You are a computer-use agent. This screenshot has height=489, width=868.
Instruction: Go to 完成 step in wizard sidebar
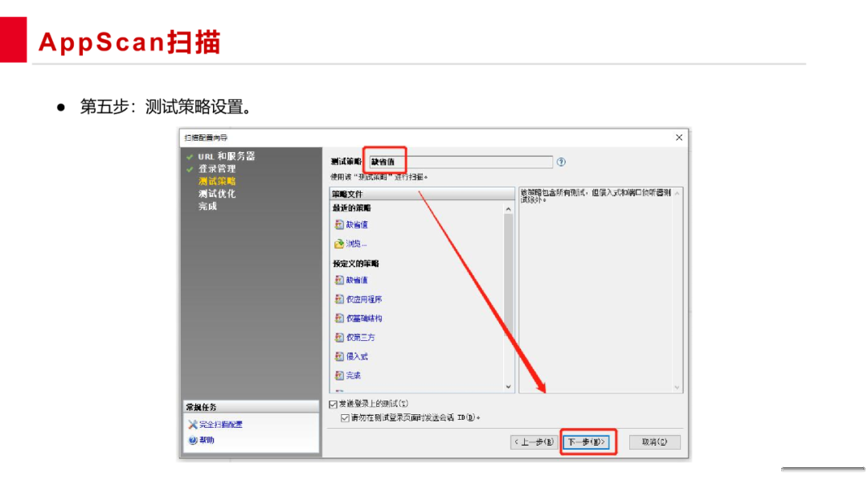coord(207,207)
